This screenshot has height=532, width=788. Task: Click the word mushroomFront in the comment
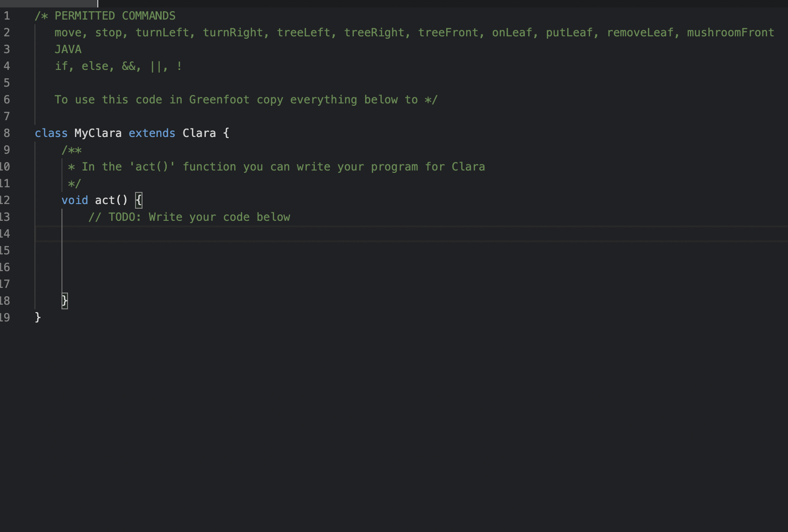coord(730,33)
